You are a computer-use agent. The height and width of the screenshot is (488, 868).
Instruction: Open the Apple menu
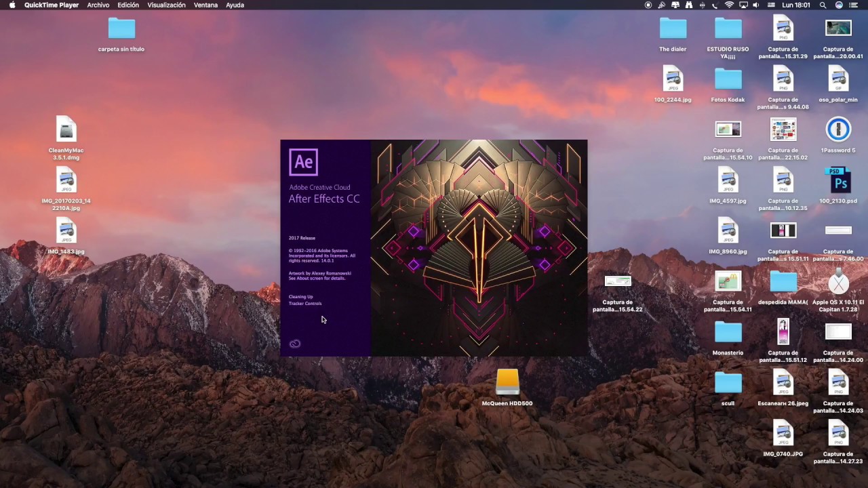[12, 5]
